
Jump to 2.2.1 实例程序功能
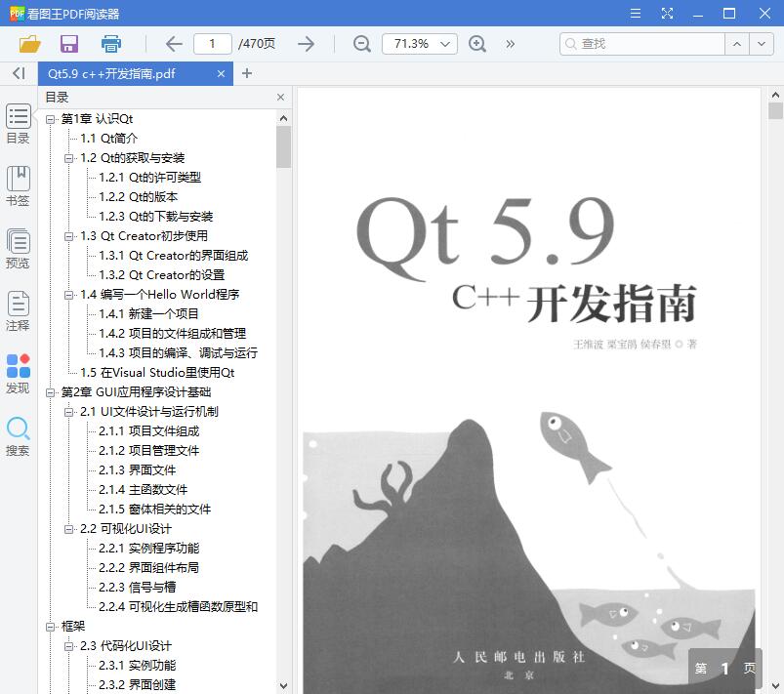(x=149, y=548)
